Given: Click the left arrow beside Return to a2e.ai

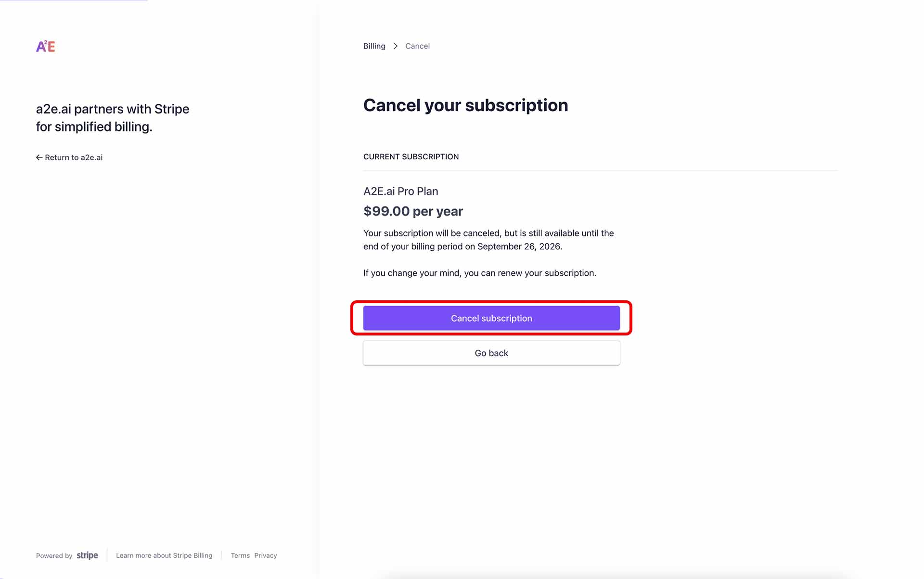Looking at the screenshot, I should pos(39,157).
